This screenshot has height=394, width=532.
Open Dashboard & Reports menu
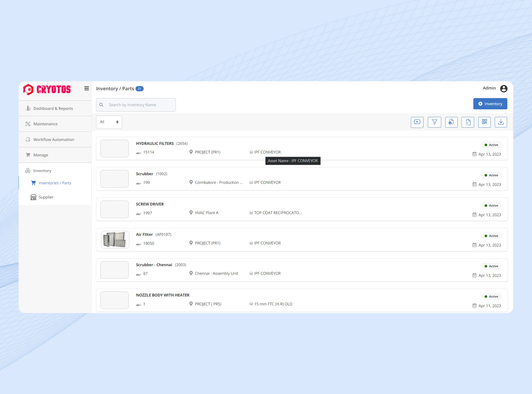pyautogui.click(x=53, y=108)
